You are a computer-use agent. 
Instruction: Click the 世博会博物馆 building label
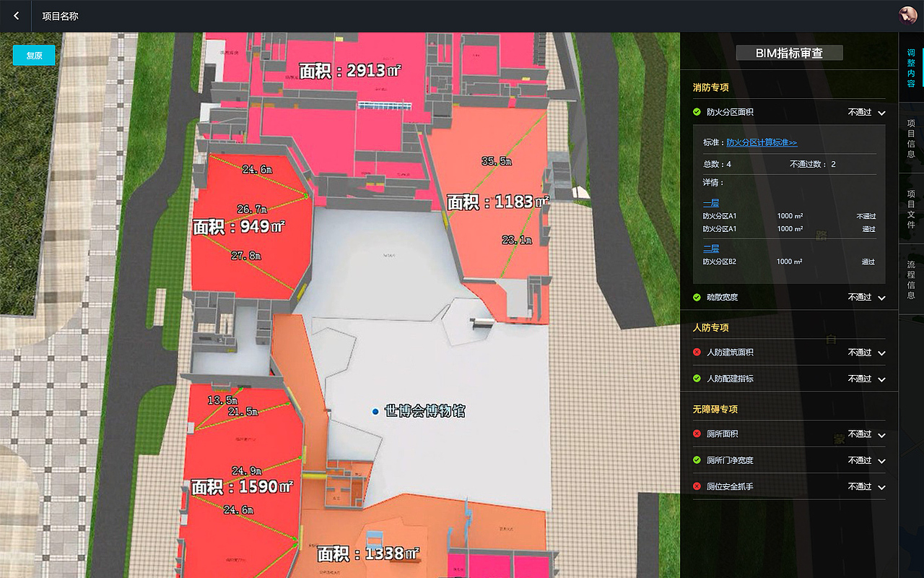coord(425,411)
